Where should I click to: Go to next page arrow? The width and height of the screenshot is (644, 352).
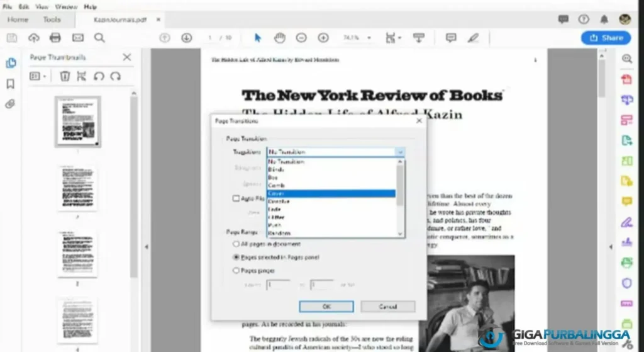click(186, 38)
